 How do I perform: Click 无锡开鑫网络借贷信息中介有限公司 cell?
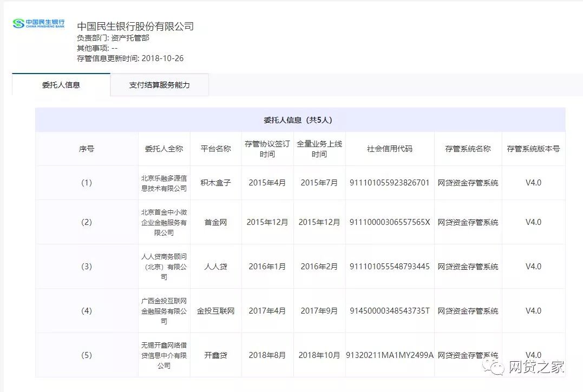click(x=164, y=355)
